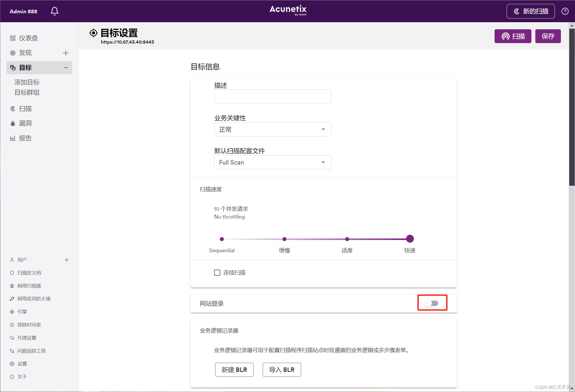Open 目标群组 from the sidebar

27,92
